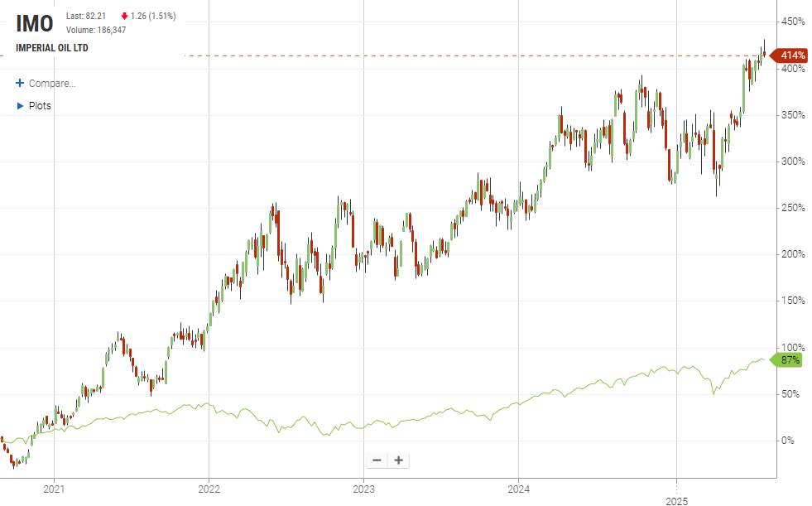Click the 450% label on percent axis
Viewport: 812px width, 506px height.
coord(793,22)
